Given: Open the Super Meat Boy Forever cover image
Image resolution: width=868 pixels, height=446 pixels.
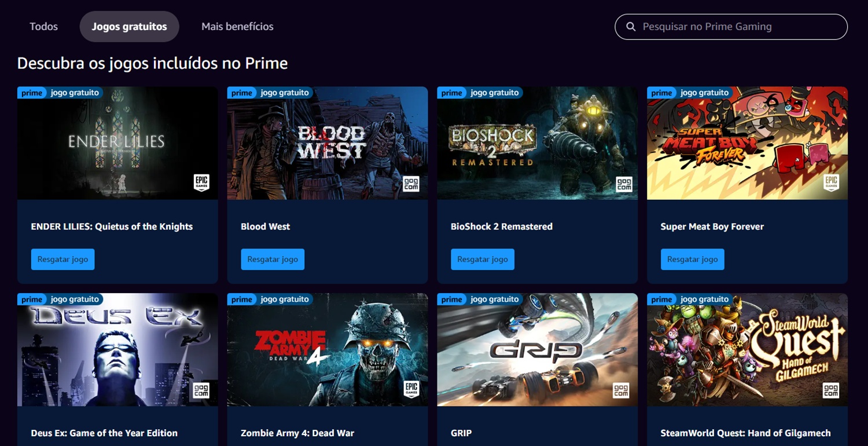Looking at the screenshot, I should pos(747,143).
